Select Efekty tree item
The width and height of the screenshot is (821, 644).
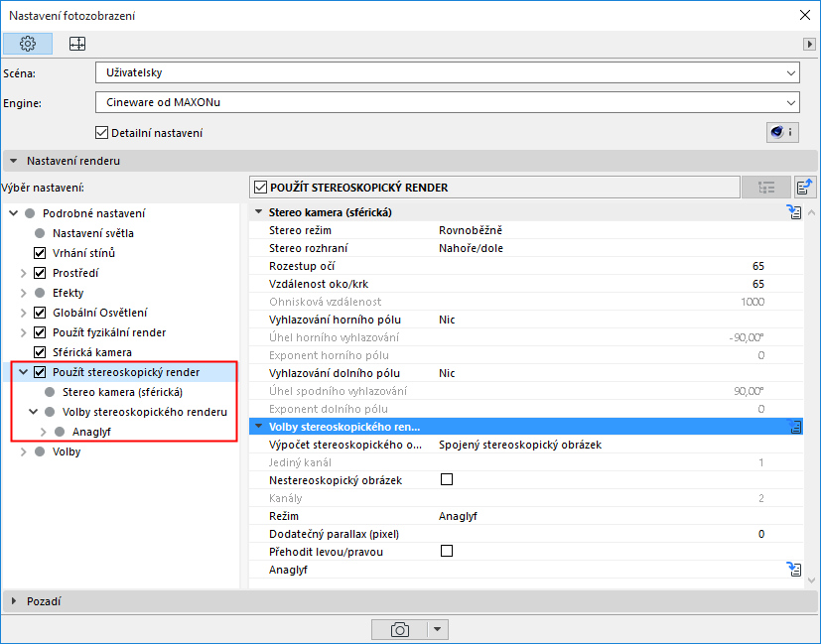coord(68,293)
